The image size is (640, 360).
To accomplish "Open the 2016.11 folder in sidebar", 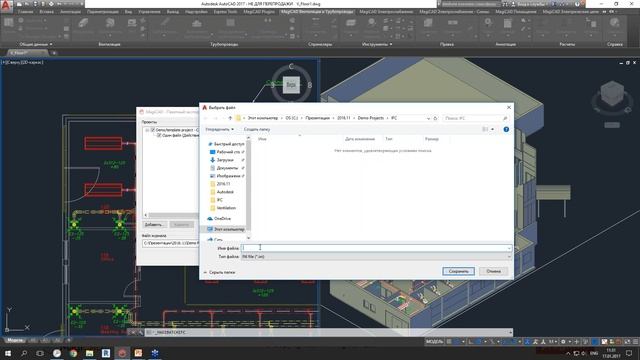I will tap(220, 184).
